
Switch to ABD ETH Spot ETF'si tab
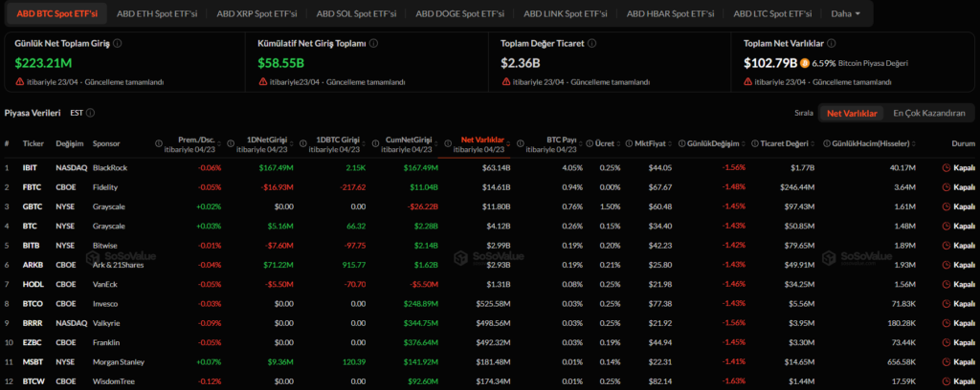(156, 14)
